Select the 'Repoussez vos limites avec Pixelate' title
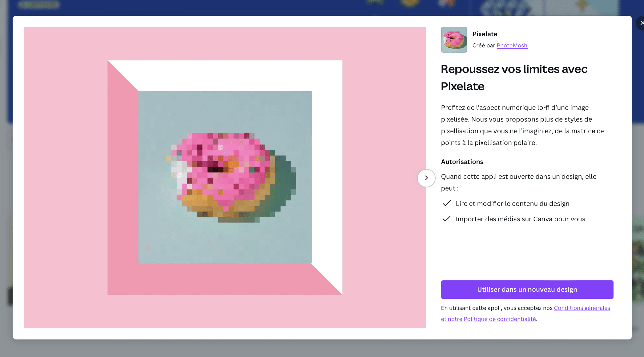Image resolution: width=644 pixels, height=357 pixels. pyautogui.click(x=514, y=78)
